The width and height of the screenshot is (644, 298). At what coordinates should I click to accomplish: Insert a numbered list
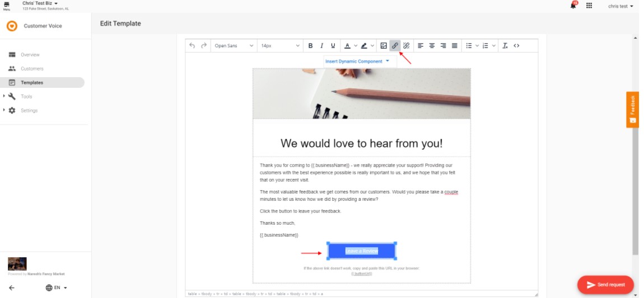486,46
